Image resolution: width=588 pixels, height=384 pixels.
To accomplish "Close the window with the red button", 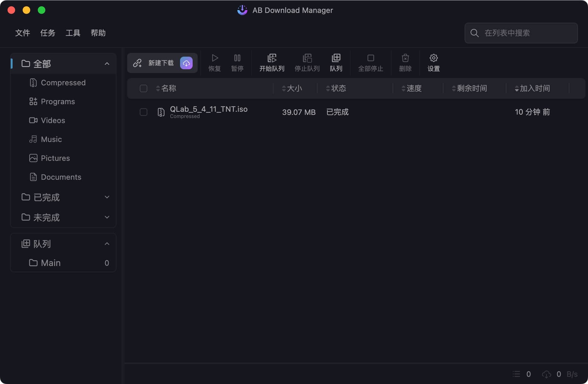I will point(11,10).
